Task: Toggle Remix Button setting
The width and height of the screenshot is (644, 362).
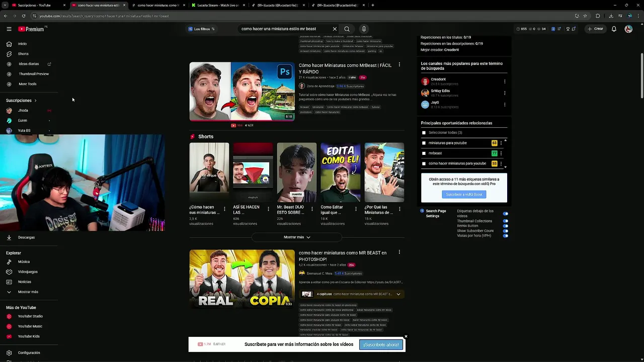Action: click(506, 226)
